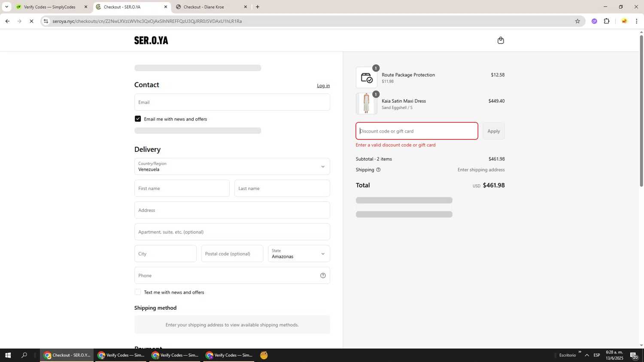
Task: Click the SER.O.YA store logo
Action: click(151, 40)
